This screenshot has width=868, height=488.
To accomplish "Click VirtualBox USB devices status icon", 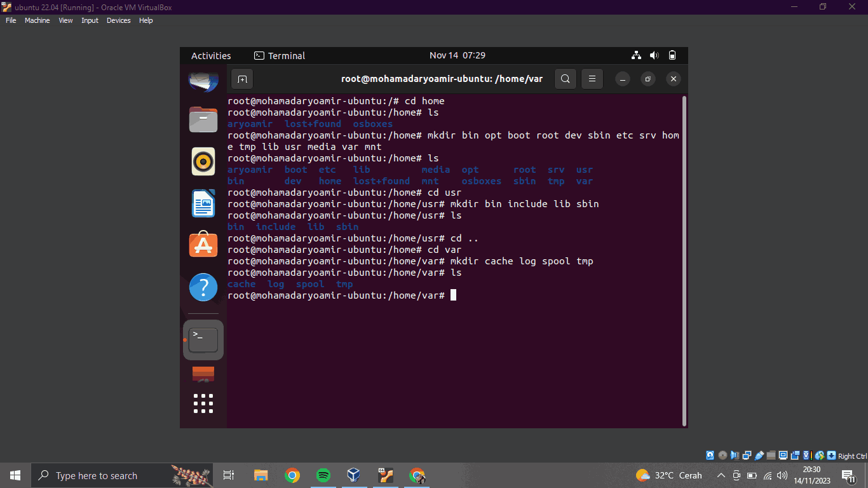I will point(759,456).
